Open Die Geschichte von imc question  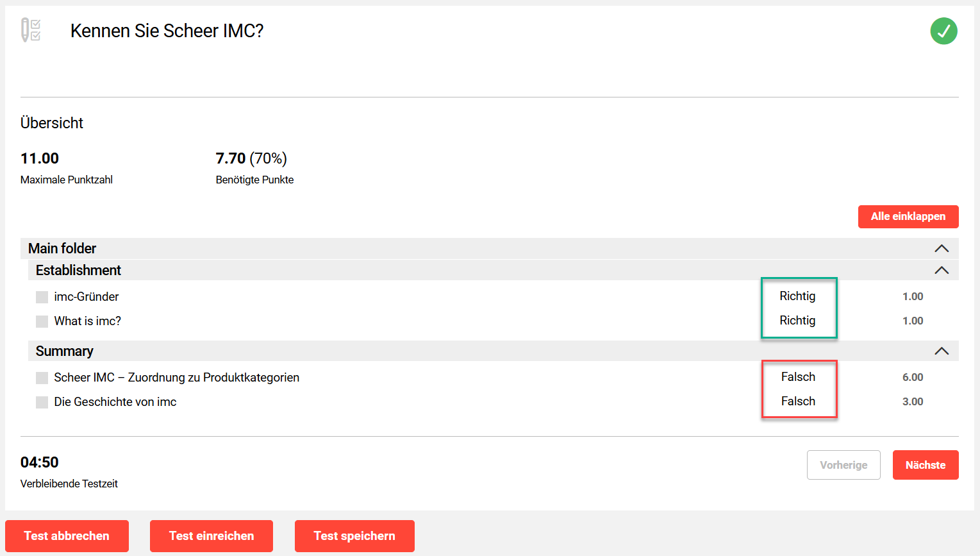coord(115,402)
